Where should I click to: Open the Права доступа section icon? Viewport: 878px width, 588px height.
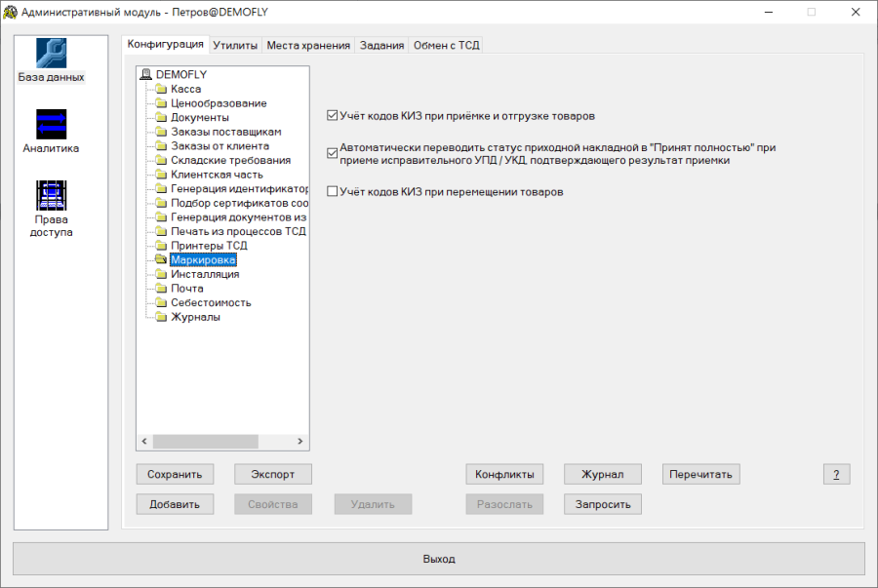pos(51,195)
